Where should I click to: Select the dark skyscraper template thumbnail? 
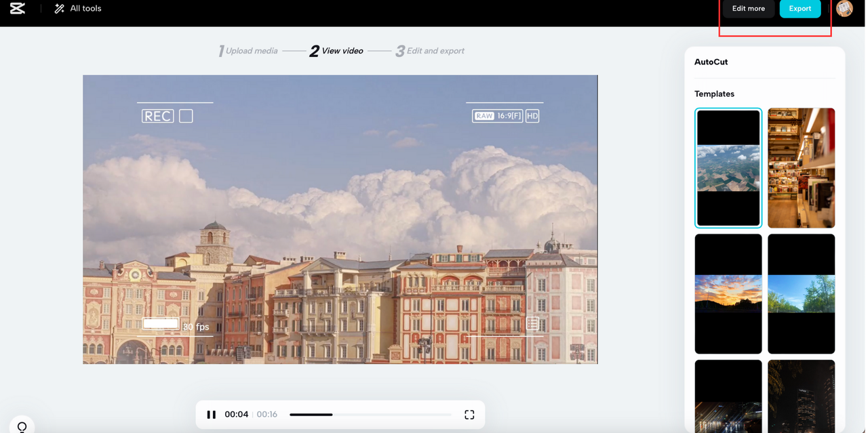pyautogui.click(x=802, y=396)
